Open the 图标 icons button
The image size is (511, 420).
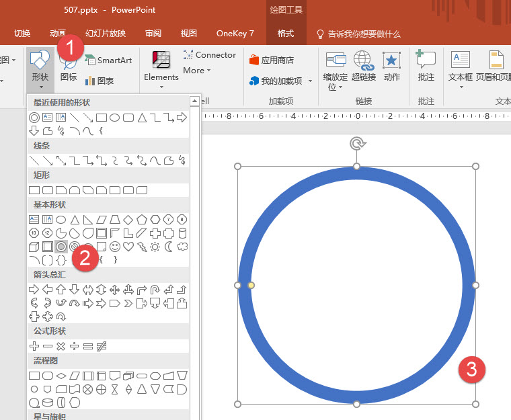click(x=69, y=69)
